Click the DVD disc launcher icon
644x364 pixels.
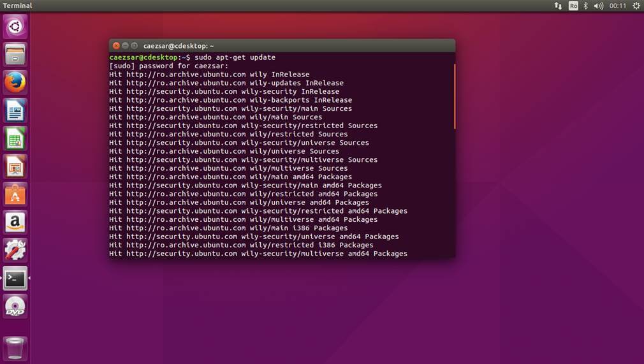[x=15, y=307]
